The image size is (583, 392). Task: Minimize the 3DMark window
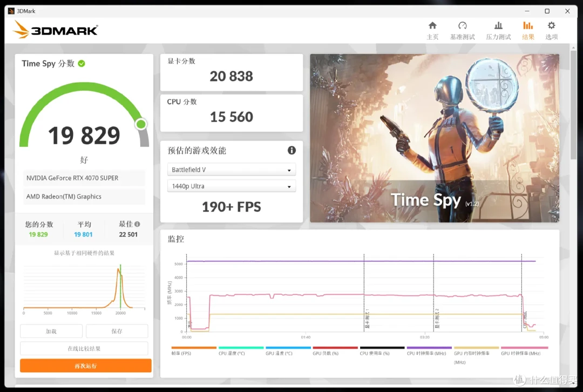pyautogui.click(x=527, y=11)
